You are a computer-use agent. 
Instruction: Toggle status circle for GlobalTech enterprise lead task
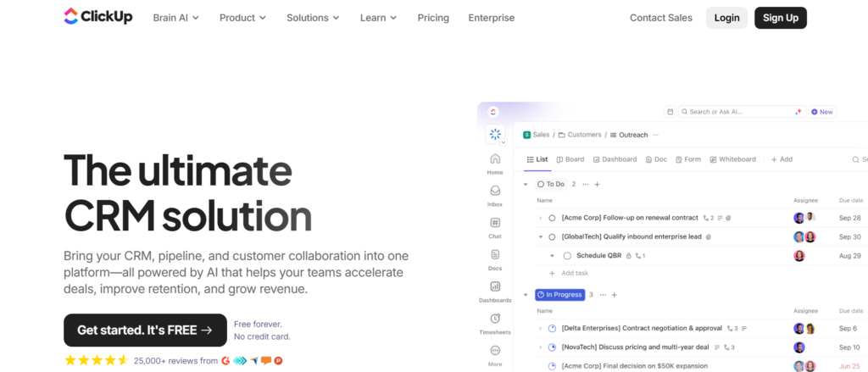pyautogui.click(x=552, y=237)
